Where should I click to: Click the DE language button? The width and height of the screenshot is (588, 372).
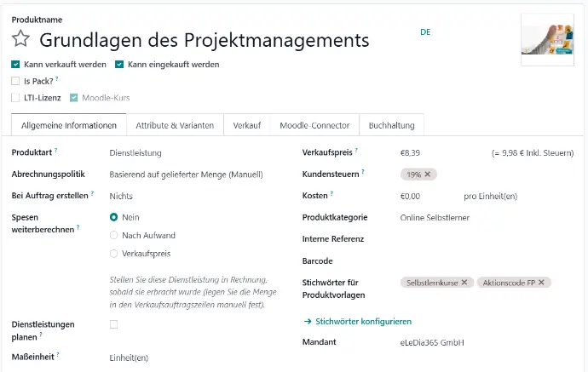pyautogui.click(x=425, y=32)
